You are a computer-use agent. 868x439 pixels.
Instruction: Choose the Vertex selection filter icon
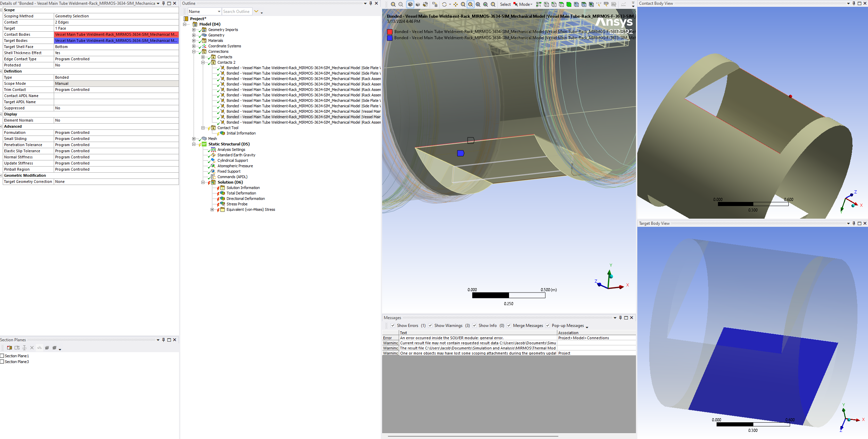click(x=546, y=4)
